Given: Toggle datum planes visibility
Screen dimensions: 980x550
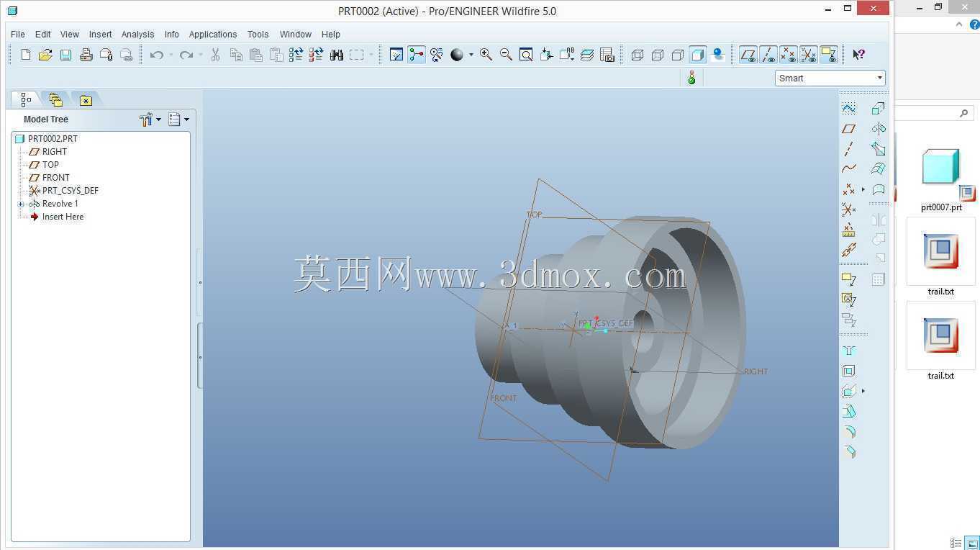Looking at the screenshot, I should point(748,55).
